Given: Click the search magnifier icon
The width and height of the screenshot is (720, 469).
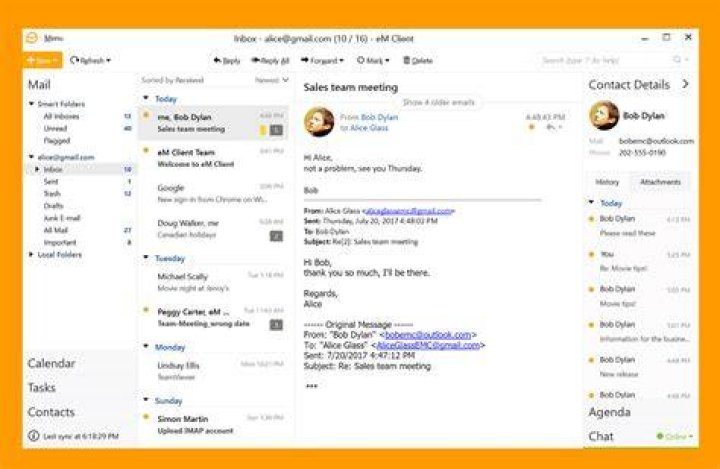Looking at the screenshot, I should [x=677, y=60].
